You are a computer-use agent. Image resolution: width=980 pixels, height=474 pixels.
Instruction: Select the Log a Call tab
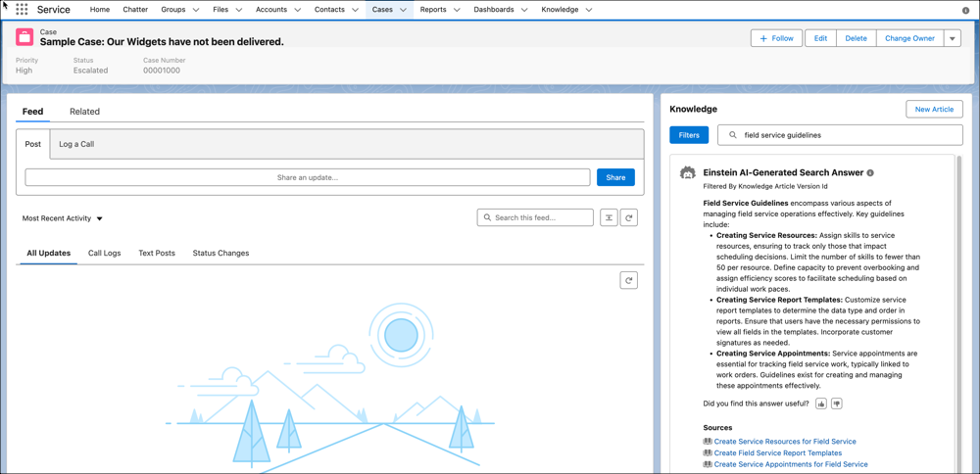click(x=76, y=144)
